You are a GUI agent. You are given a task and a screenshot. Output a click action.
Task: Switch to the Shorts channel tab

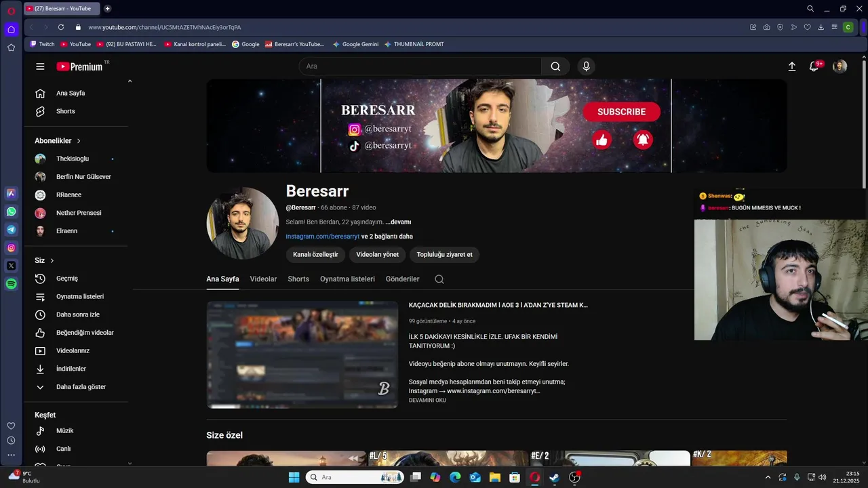pos(298,279)
